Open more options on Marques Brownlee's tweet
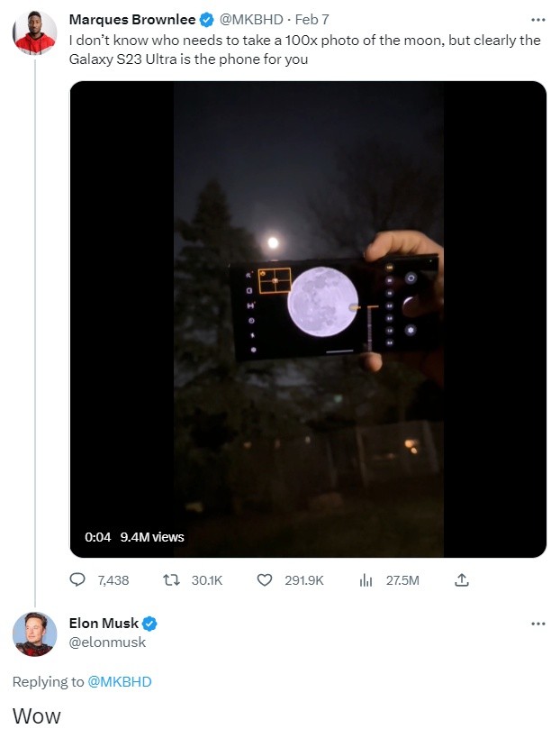The width and height of the screenshot is (560, 738). coord(537,20)
